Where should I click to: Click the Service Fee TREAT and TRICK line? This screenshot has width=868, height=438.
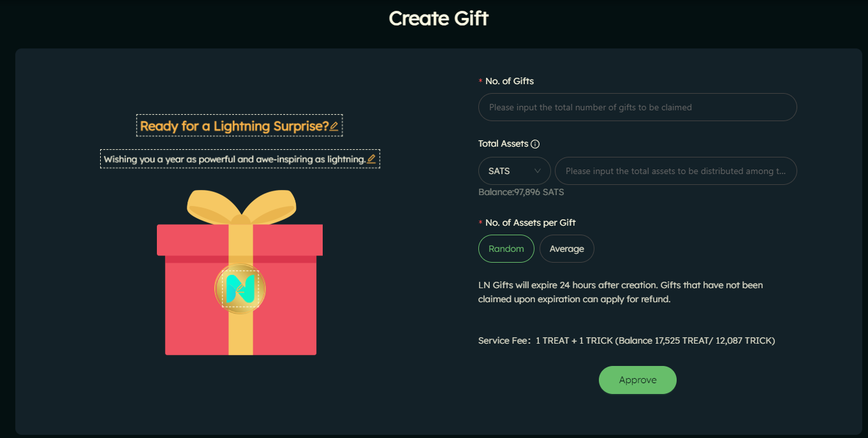click(x=626, y=340)
